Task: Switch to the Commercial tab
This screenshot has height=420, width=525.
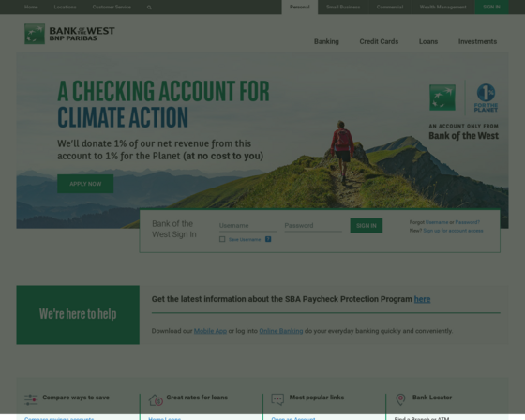Action: pyautogui.click(x=390, y=7)
